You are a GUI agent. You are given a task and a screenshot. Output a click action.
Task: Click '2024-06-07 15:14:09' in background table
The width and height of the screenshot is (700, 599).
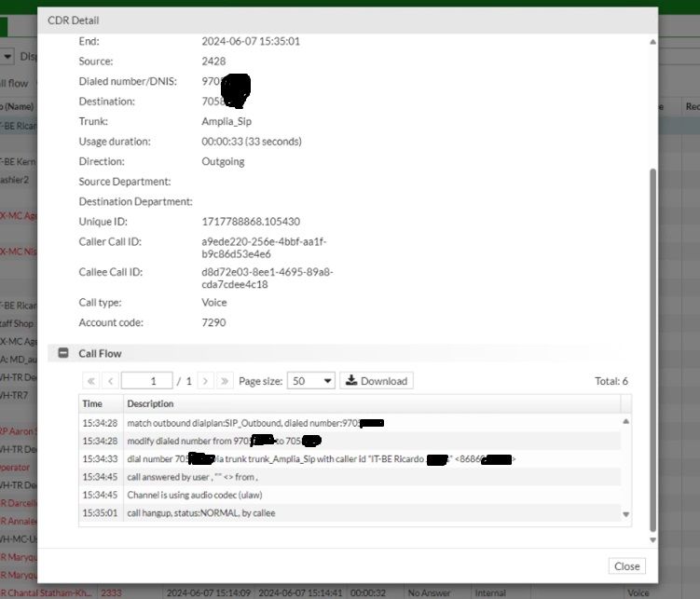(x=209, y=592)
